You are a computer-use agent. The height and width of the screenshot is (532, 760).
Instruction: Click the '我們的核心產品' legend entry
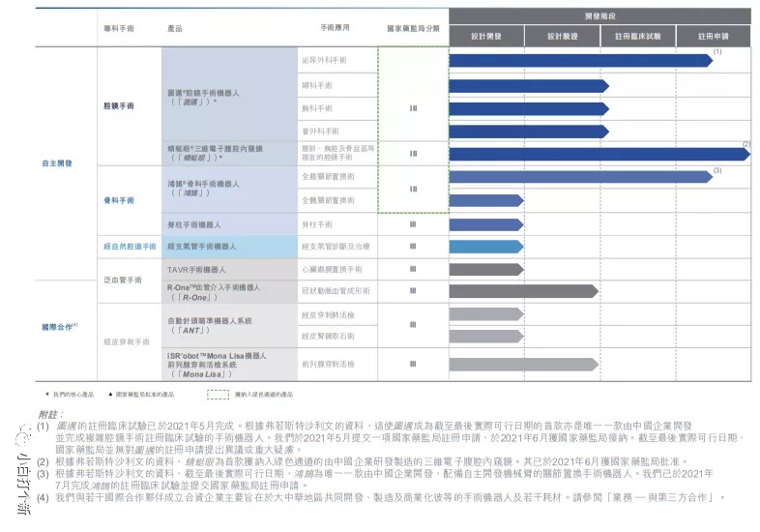[70, 395]
